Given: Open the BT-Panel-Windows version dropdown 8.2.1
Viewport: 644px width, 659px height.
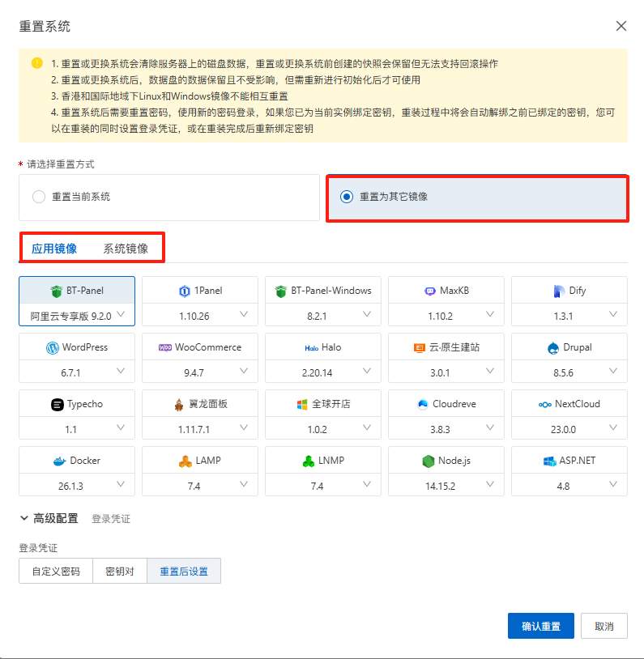Looking at the screenshot, I should point(323,315).
